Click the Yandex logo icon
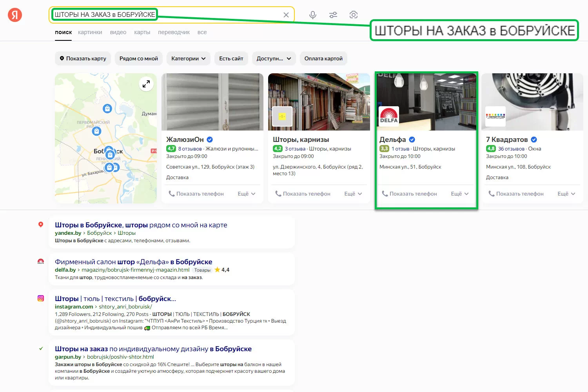Viewport: 588px width, 392px height. [15, 15]
